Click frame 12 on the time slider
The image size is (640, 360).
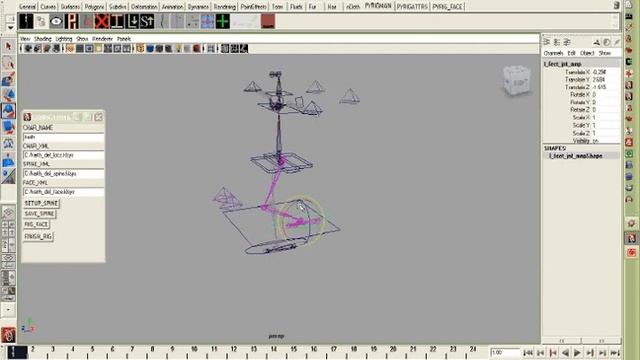[x=233, y=352]
